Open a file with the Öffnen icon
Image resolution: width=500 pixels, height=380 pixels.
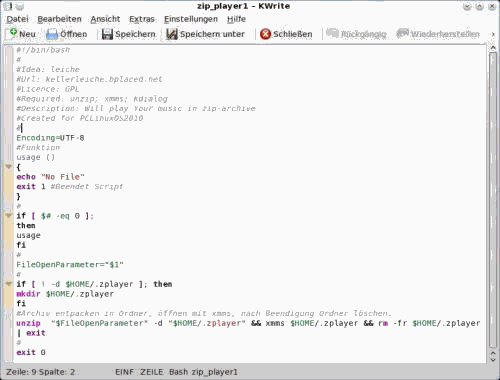click(x=52, y=34)
